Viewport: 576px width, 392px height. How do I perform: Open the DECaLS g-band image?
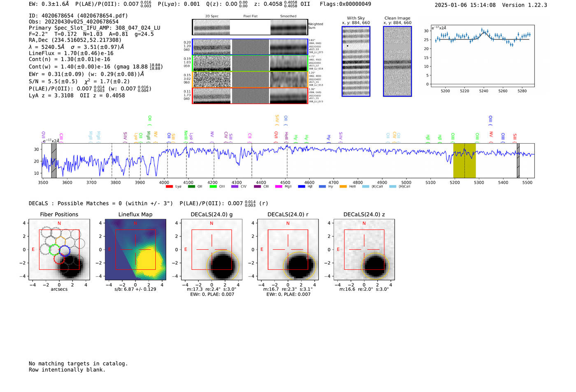[211, 250]
